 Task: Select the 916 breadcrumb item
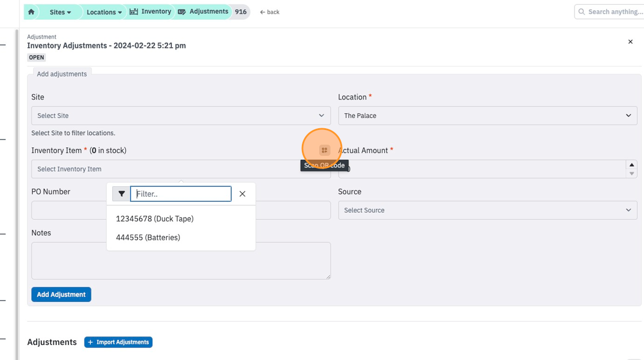241,12
